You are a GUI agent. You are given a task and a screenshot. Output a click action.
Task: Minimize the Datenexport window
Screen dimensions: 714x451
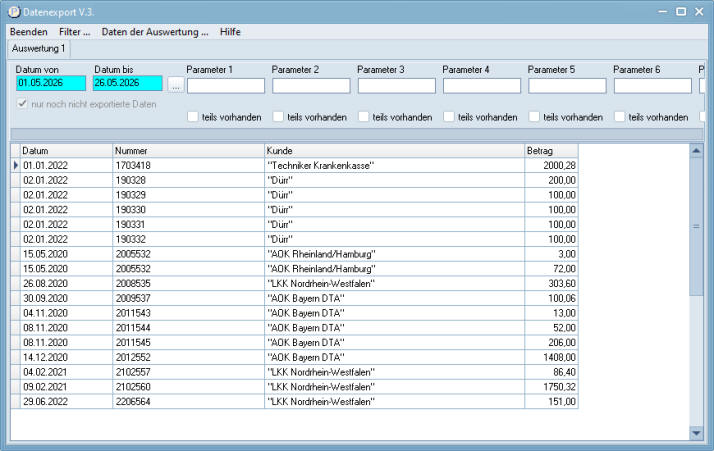(x=663, y=12)
